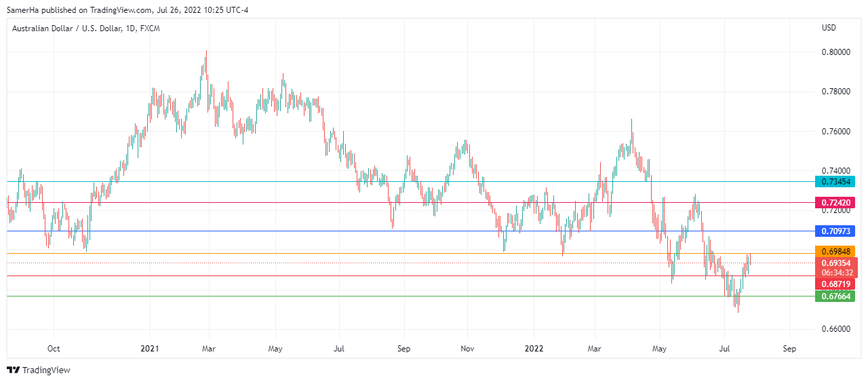
Task: Select the 2022 label on the time axis
Action: pyautogui.click(x=534, y=349)
